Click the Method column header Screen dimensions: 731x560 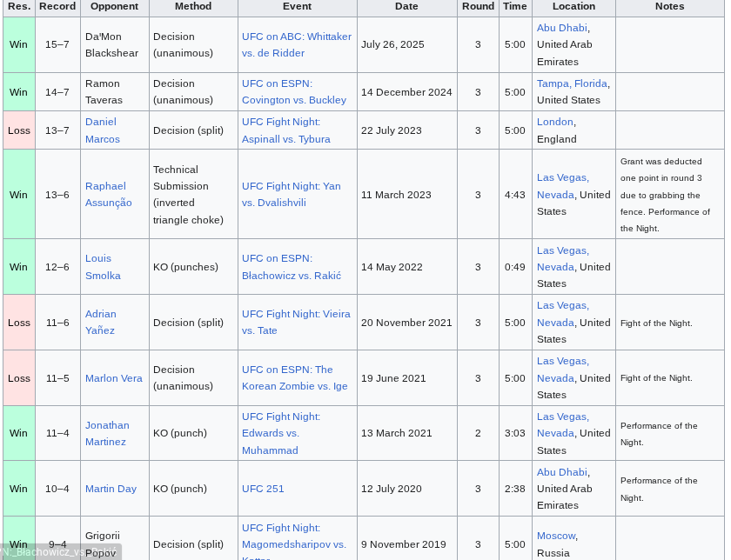pos(193,7)
